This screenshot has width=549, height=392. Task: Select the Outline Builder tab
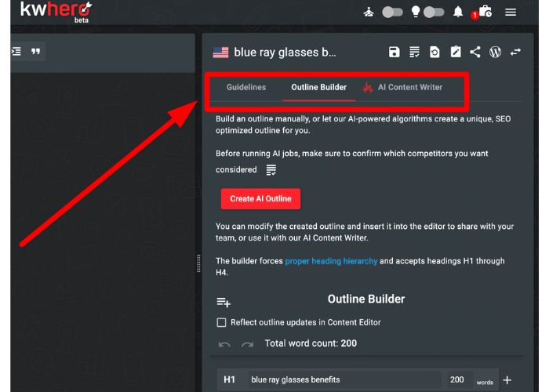click(x=319, y=87)
